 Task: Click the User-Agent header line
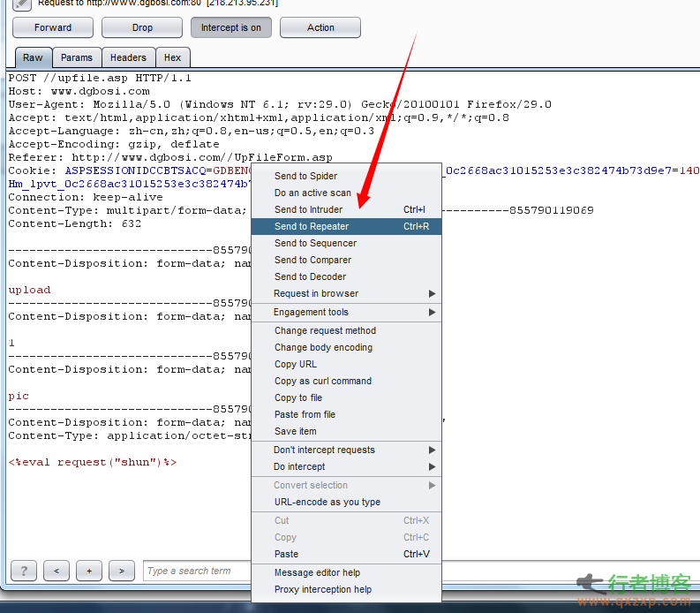click(280, 104)
